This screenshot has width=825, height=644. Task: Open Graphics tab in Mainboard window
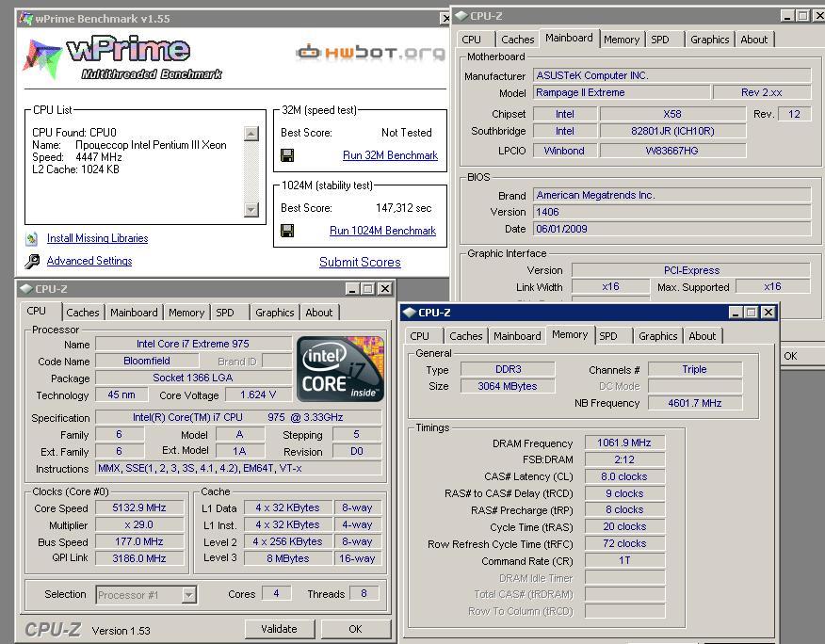pos(710,40)
